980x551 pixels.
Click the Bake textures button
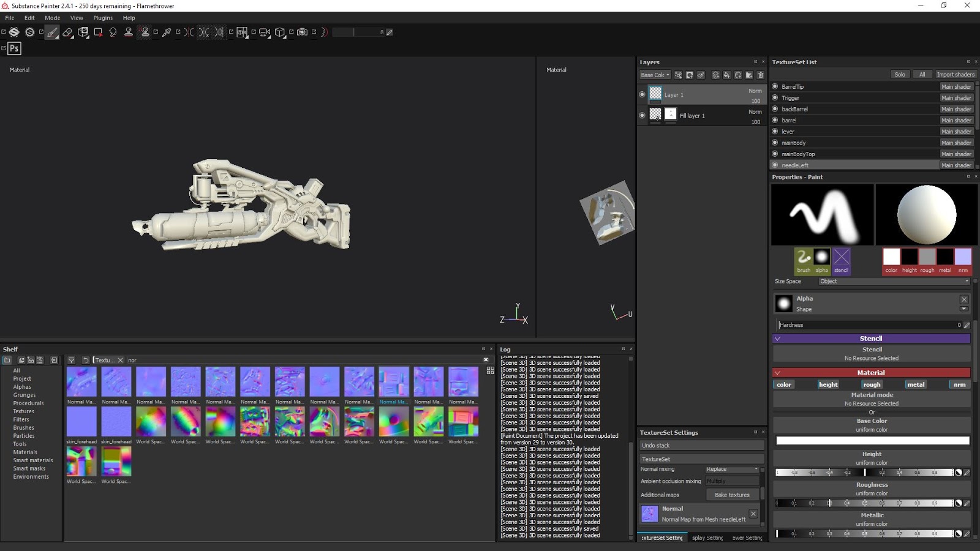pyautogui.click(x=732, y=495)
